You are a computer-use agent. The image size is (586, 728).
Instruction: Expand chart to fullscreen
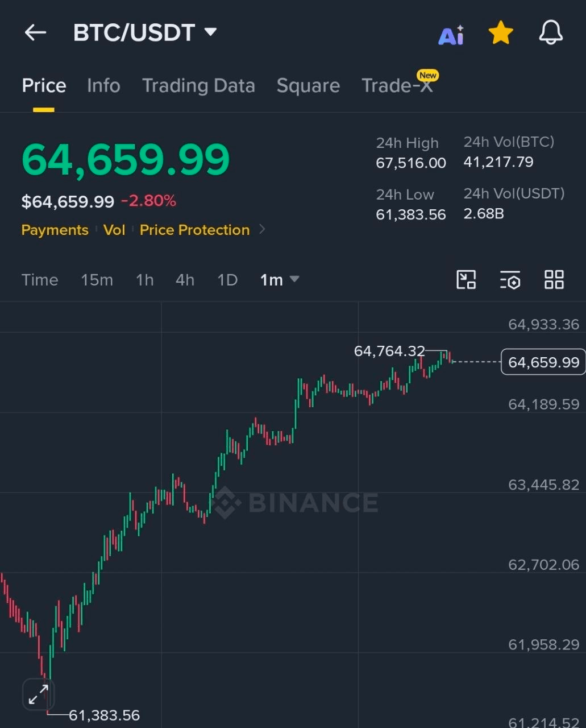39,694
